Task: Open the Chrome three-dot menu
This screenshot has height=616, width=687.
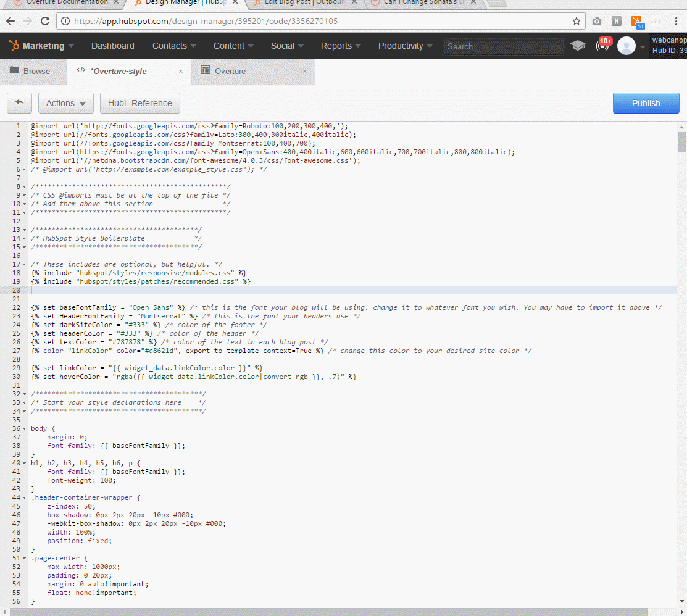Action: tap(676, 21)
